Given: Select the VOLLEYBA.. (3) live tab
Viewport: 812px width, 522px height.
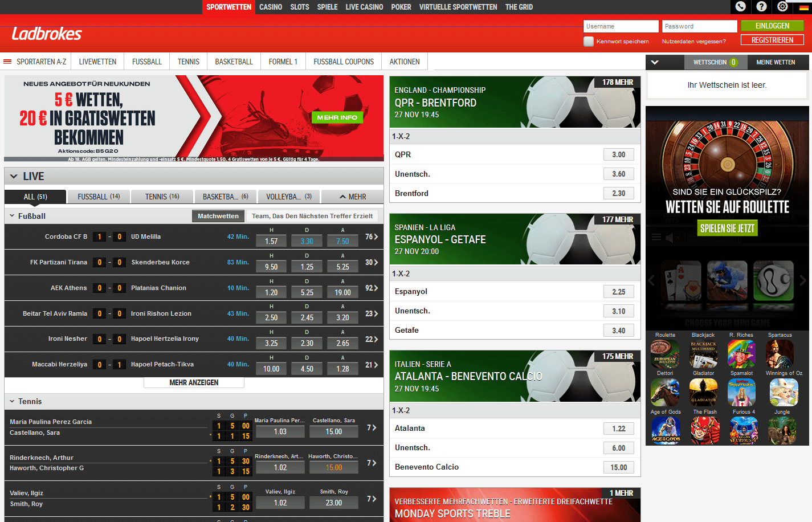Looking at the screenshot, I should pos(289,197).
